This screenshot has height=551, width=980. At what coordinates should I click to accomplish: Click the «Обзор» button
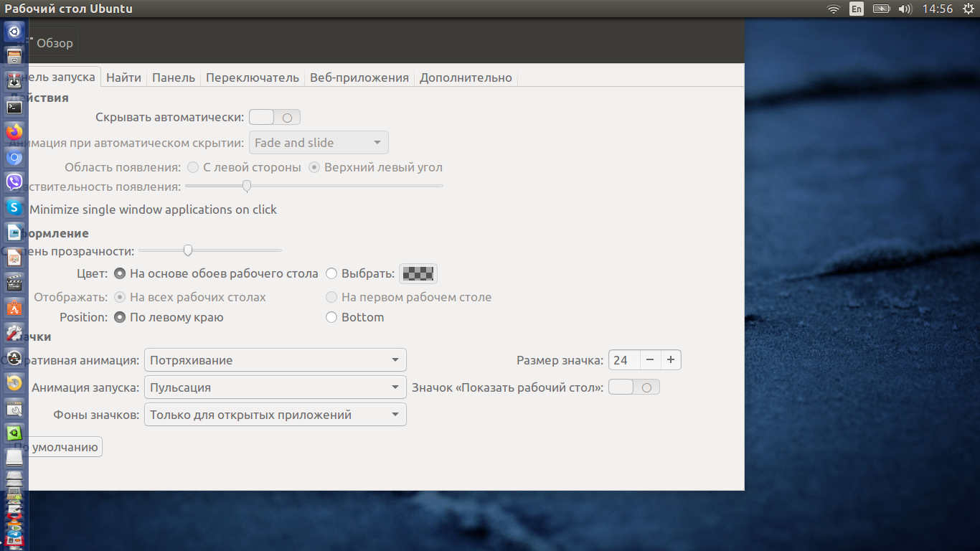(x=50, y=43)
